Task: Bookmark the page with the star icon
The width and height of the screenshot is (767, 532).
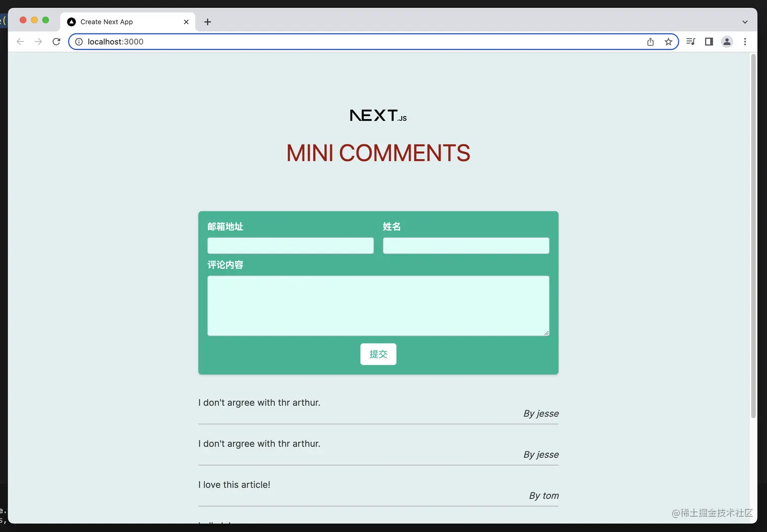Action: coord(669,42)
